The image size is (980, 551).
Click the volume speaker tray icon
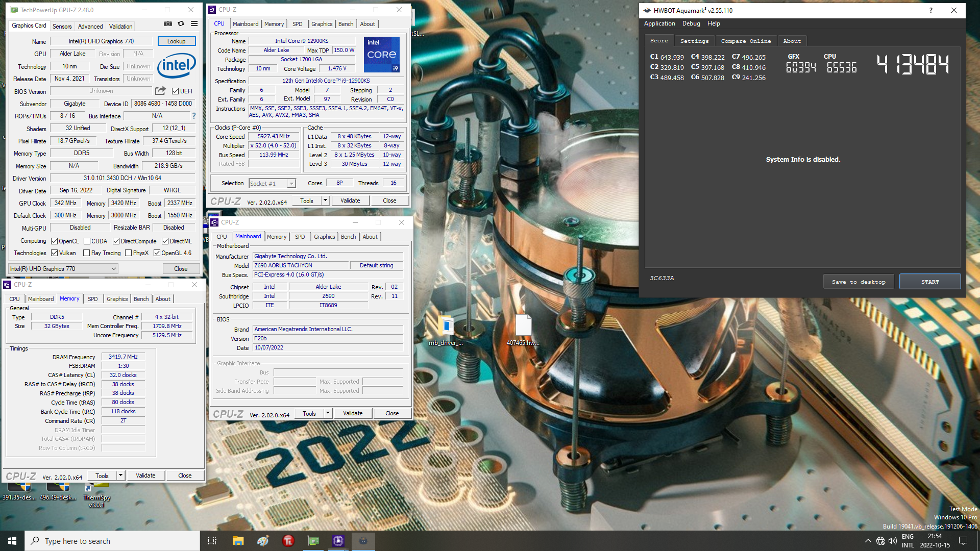coord(892,541)
